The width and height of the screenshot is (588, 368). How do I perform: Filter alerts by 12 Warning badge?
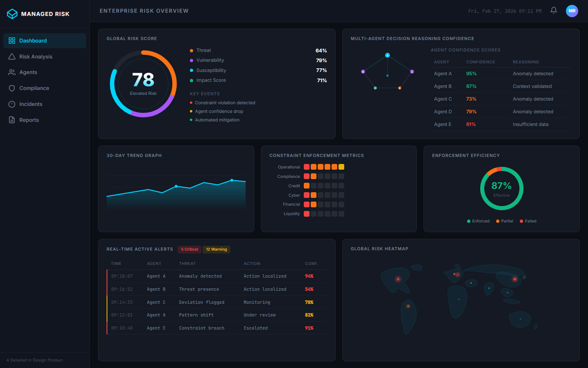point(216,249)
